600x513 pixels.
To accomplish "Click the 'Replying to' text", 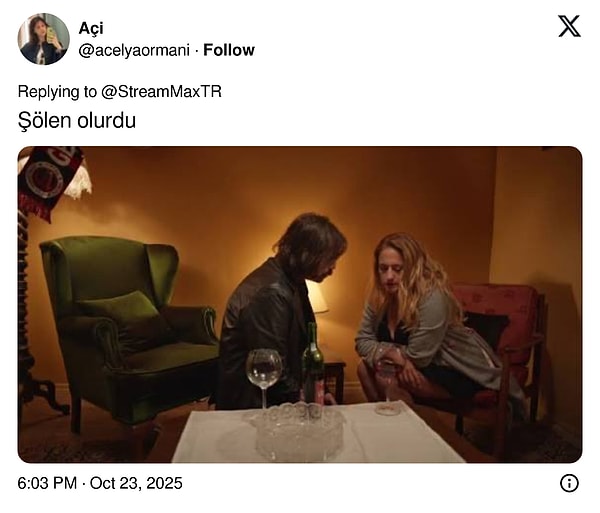I will click(x=57, y=92).
